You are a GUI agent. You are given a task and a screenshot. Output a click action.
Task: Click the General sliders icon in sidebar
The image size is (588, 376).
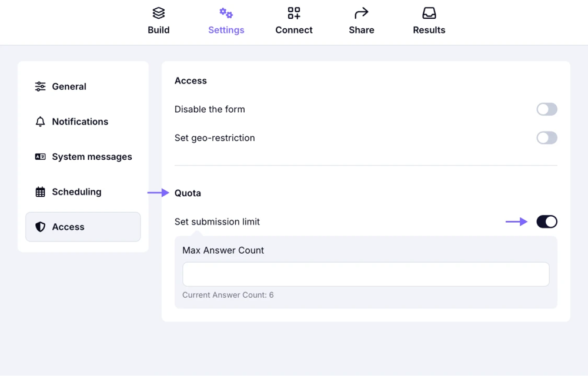click(x=40, y=86)
